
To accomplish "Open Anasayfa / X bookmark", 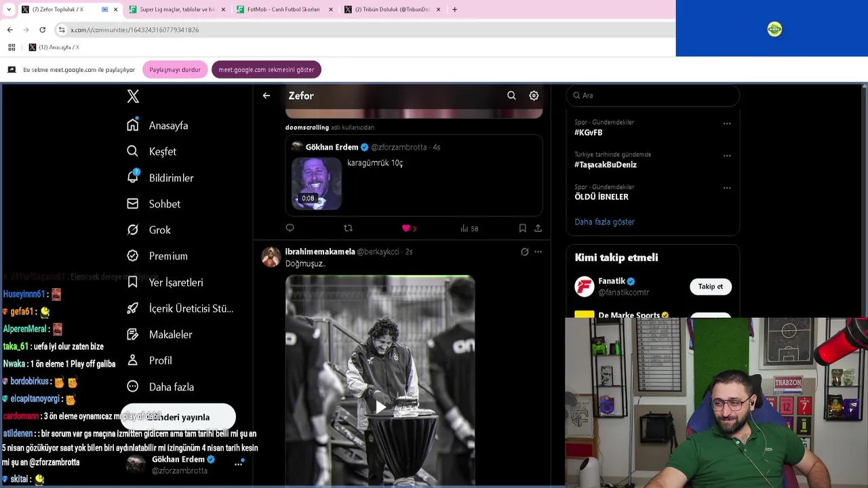I will point(54,47).
